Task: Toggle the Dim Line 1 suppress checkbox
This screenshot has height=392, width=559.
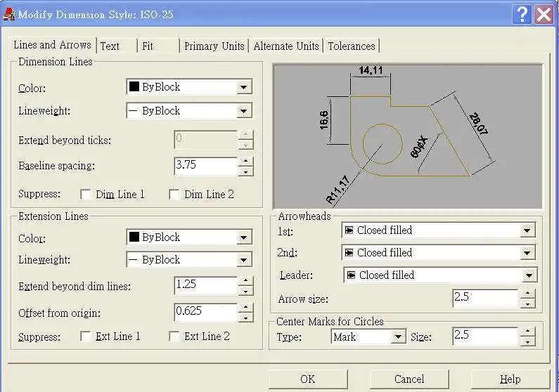Action: pos(86,195)
